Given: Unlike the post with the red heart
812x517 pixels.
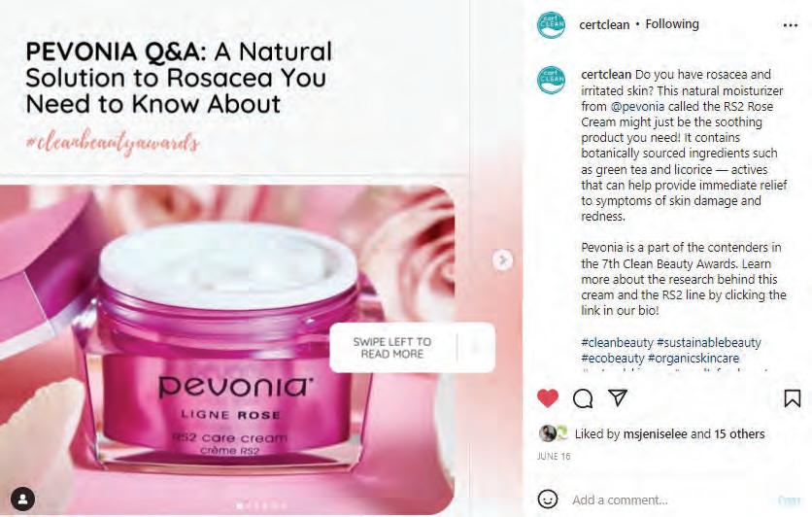Looking at the screenshot, I should click(x=548, y=397).
